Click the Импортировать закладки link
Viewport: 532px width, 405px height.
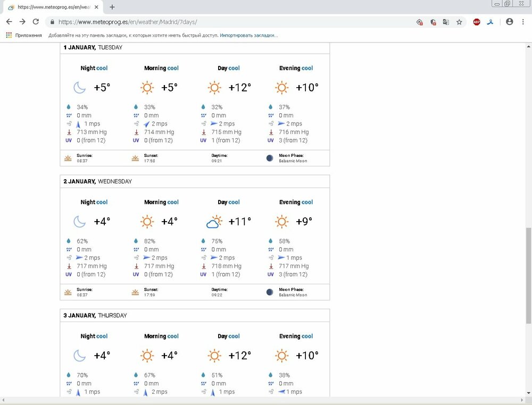248,35
